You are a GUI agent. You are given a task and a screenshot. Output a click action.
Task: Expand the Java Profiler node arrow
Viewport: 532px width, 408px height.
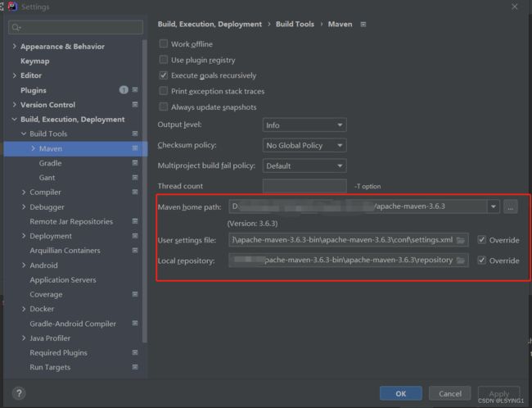[x=24, y=338]
